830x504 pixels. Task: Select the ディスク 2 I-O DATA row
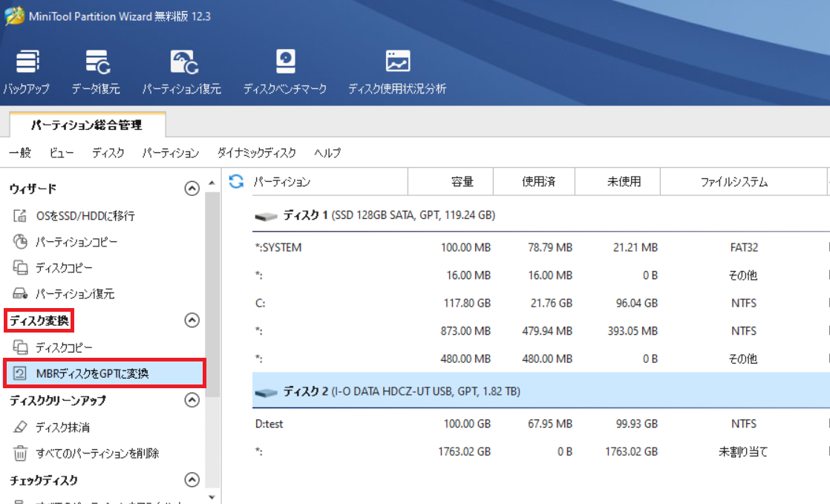[541, 391]
